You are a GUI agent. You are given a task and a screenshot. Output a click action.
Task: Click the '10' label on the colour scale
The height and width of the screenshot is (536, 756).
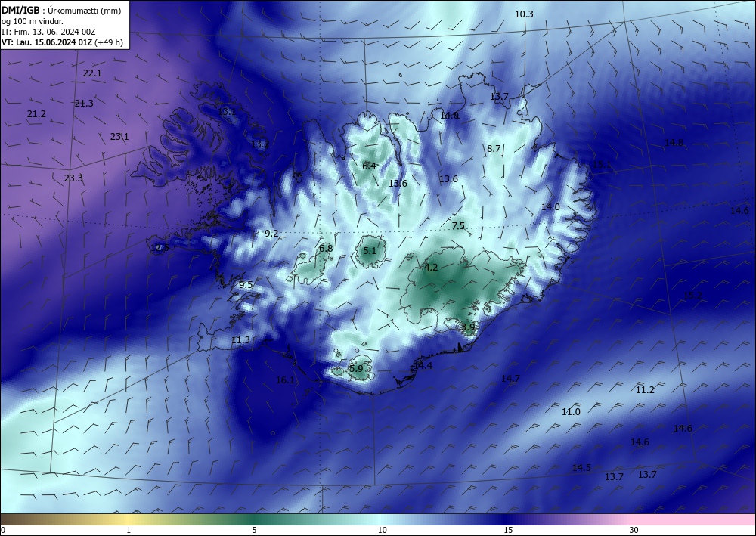pos(382,531)
